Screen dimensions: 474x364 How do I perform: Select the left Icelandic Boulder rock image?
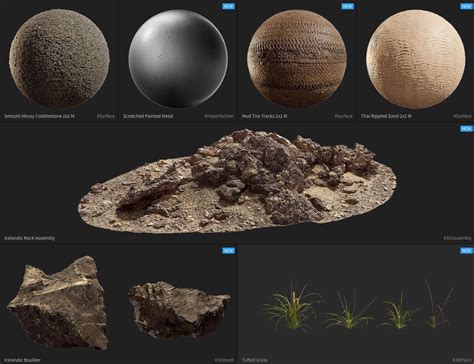[59, 303]
